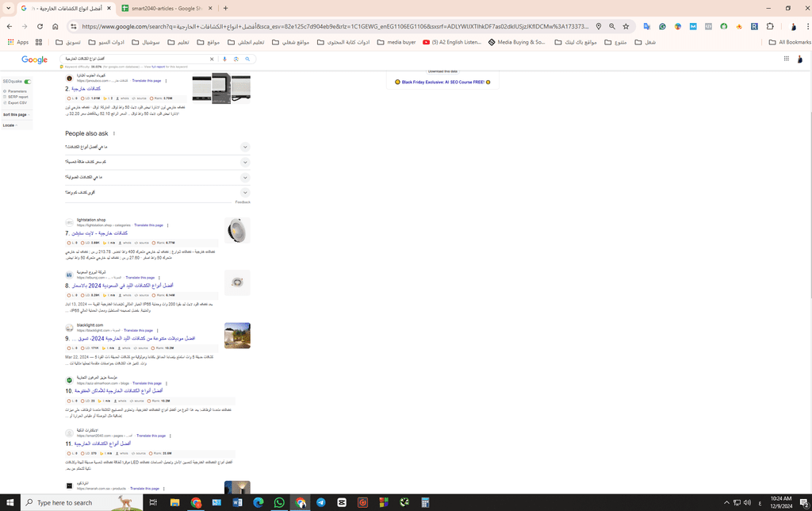Reload the page with refresh icon

(x=40, y=26)
